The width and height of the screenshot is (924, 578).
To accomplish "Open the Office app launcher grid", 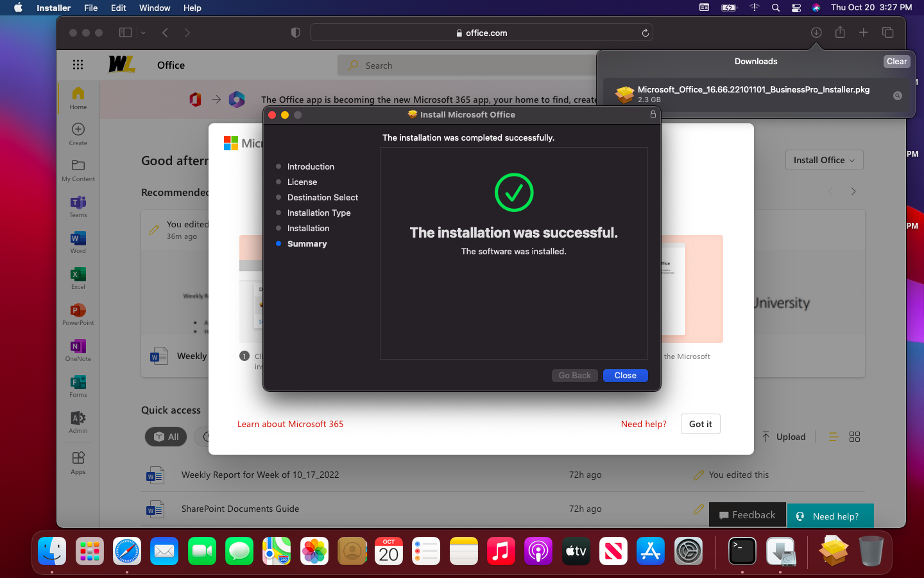I will tap(78, 65).
